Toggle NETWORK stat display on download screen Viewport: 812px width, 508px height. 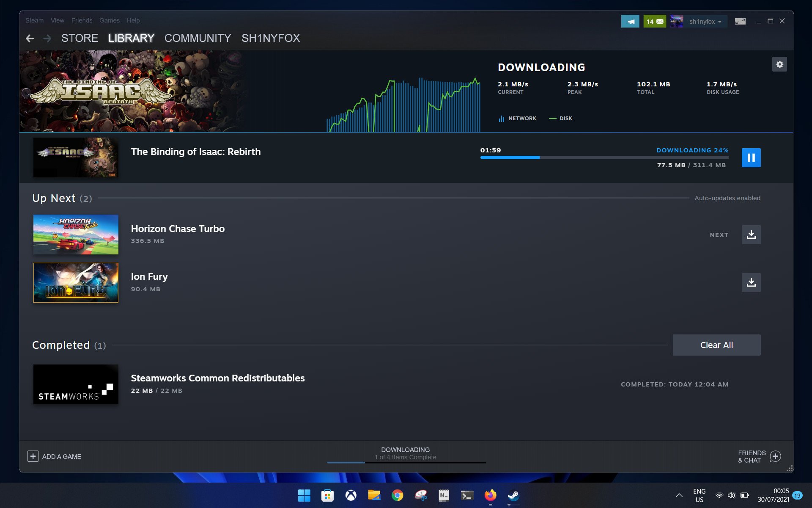[x=516, y=118]
